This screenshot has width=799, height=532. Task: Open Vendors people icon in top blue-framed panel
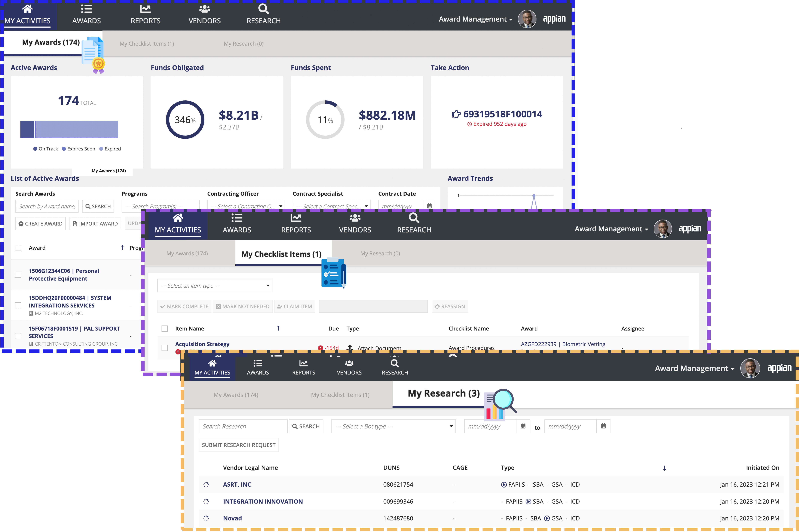point(205,9)
